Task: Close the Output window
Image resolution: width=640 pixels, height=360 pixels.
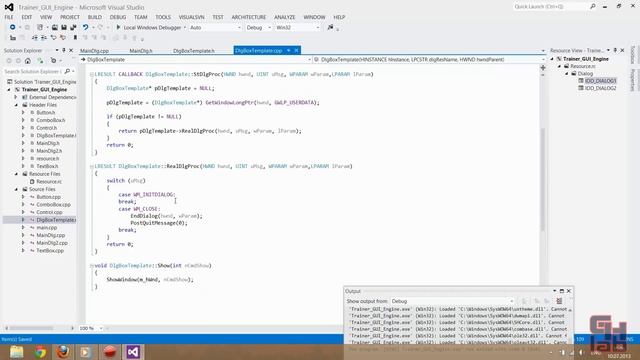Action: pyautogui.click(x=569, y=291)
